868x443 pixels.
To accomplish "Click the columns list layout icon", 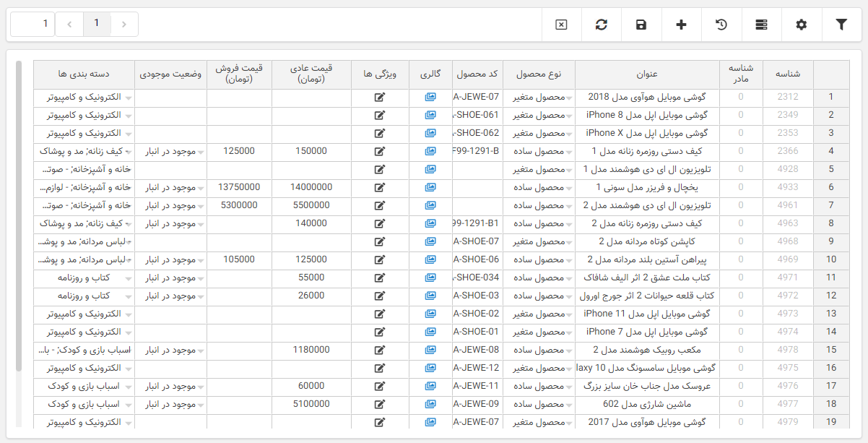I will pyautogui.click(x=761, y=25).
